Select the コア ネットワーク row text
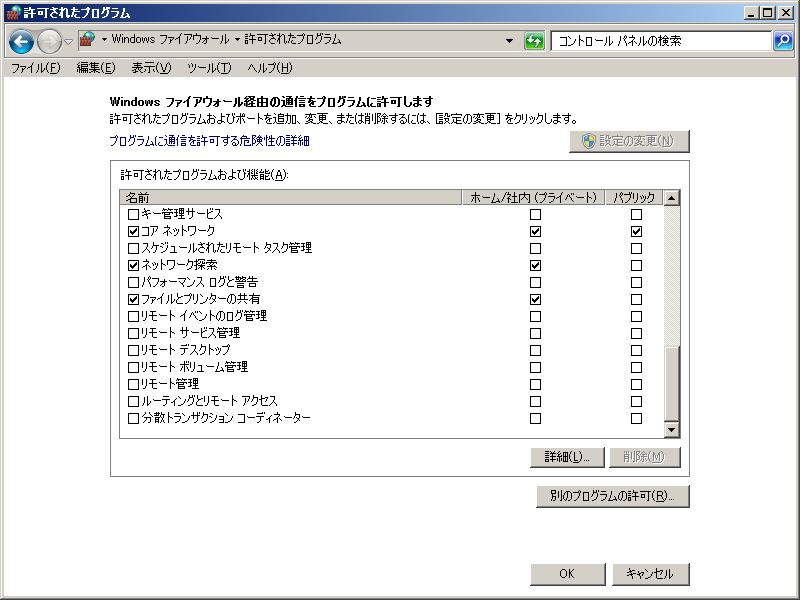 (x=178, y=231)
